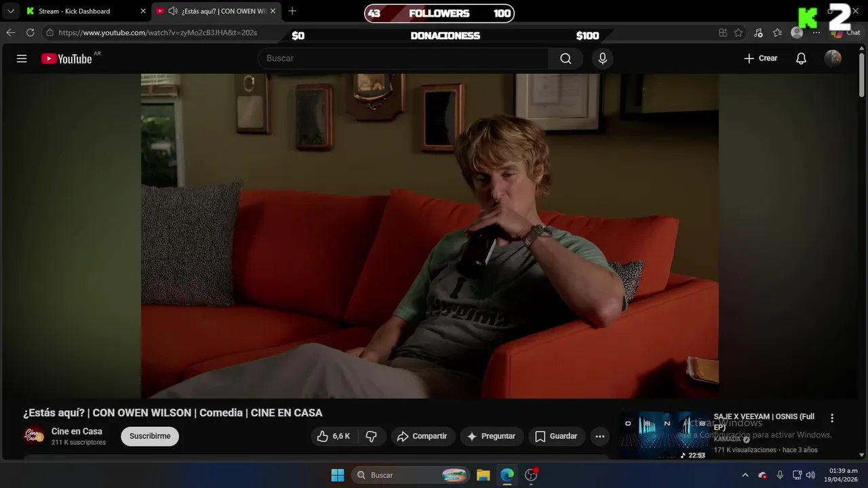Open the Edge split screen icon
Image resolution: width=868 pixels, height=488 pixels.
[723, 33]
